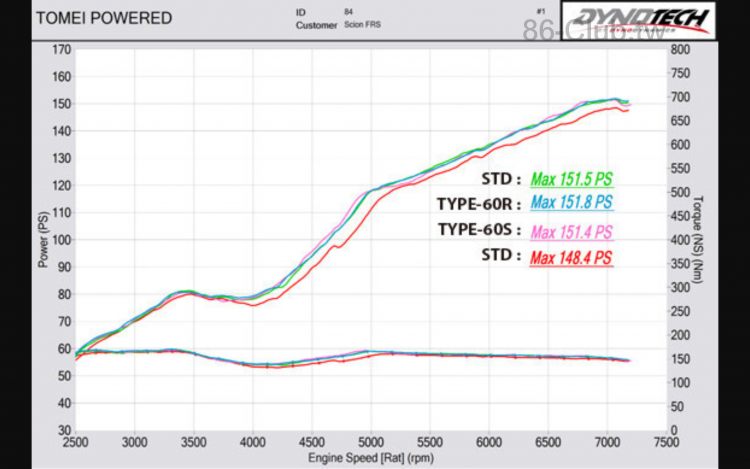Select the "ID" label in the header
The width and height of the screenshot is (750, 469).
300,12
